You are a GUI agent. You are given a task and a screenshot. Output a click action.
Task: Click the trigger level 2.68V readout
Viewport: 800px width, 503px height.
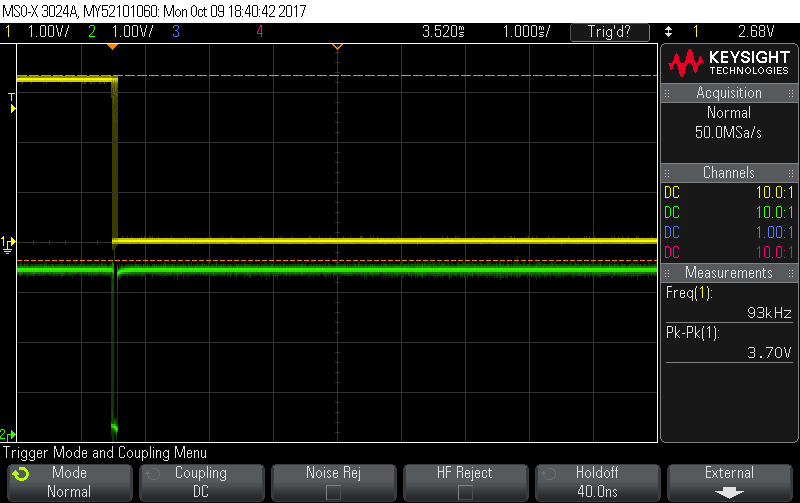click(x=756, y=32)
